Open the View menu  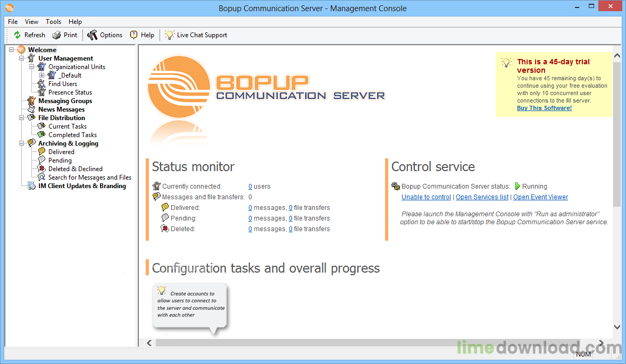[x=31, y=22]
